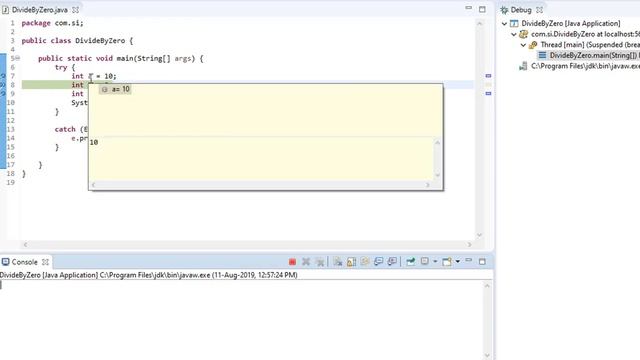Click Pin Console icon
The height and width of the screenshot is (360, 640).
(410, 262)
